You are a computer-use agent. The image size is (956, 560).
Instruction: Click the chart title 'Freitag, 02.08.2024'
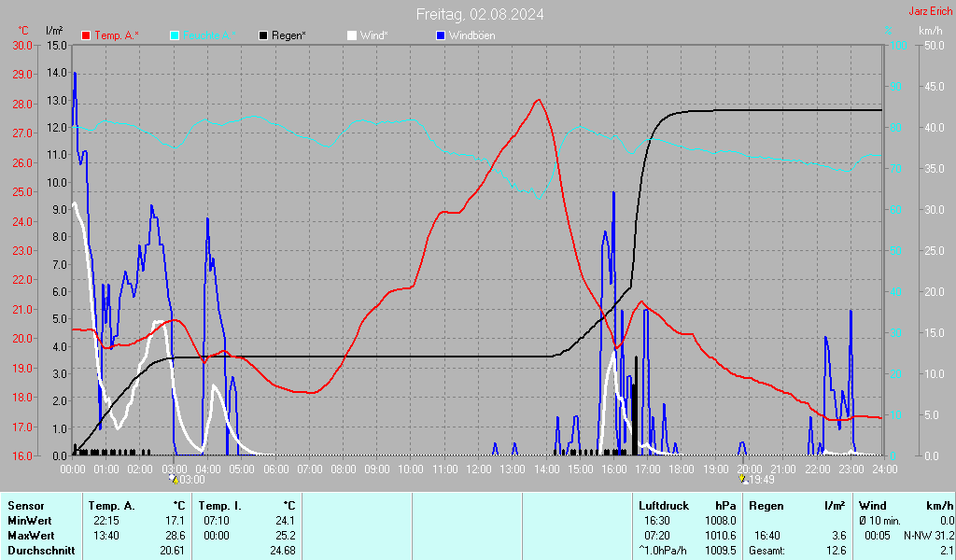(480, 14)
